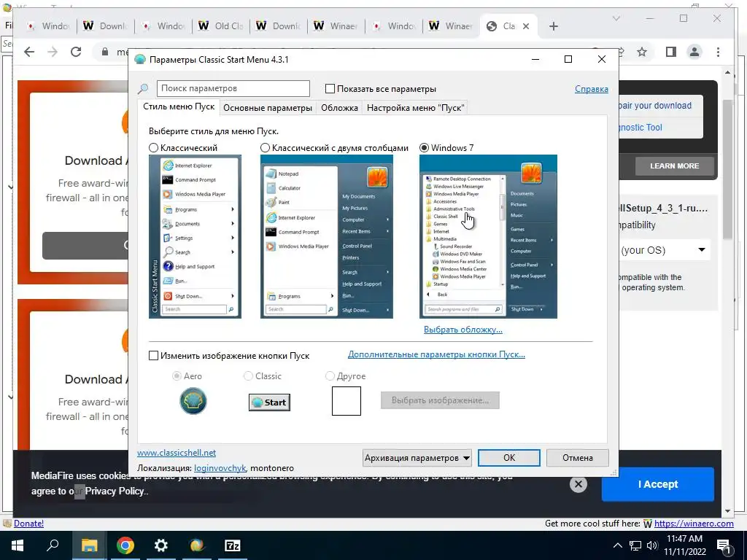The image size is (747, 560).
Task: Click the Chrome back arrow
Action: click(x=29, y=52)
